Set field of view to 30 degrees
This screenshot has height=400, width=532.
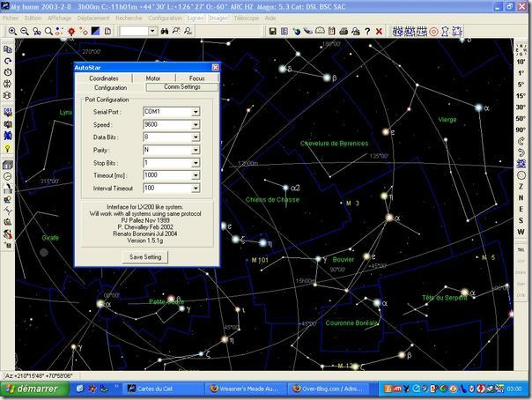tap(521, 107)
